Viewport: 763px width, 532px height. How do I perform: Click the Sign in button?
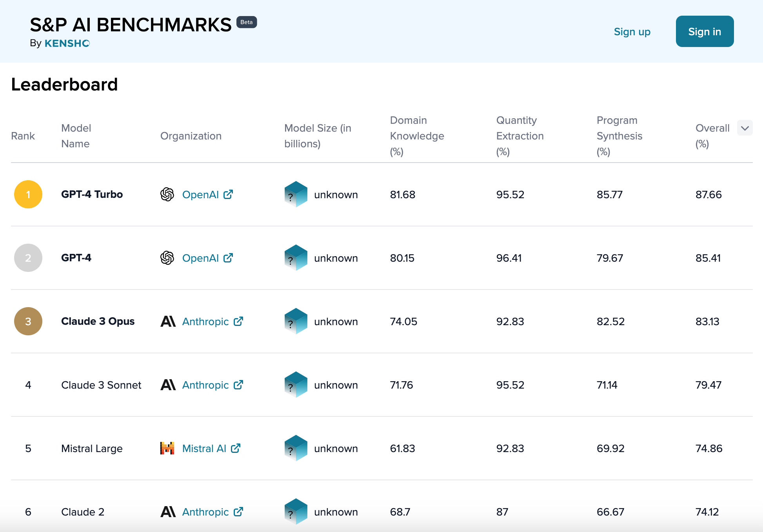(x=705, y=31)
